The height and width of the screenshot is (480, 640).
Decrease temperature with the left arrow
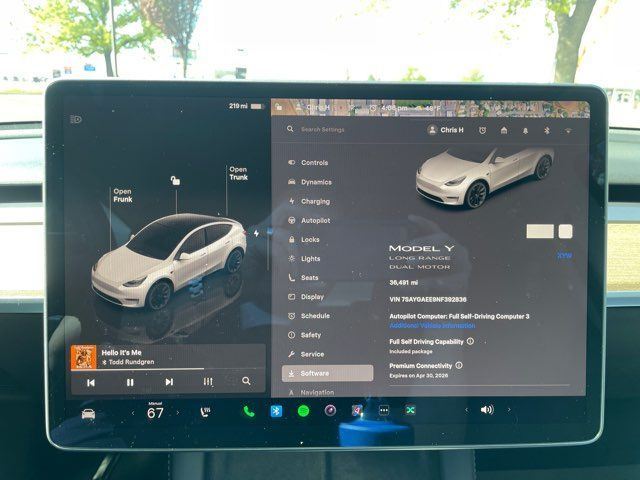(130, 412)
